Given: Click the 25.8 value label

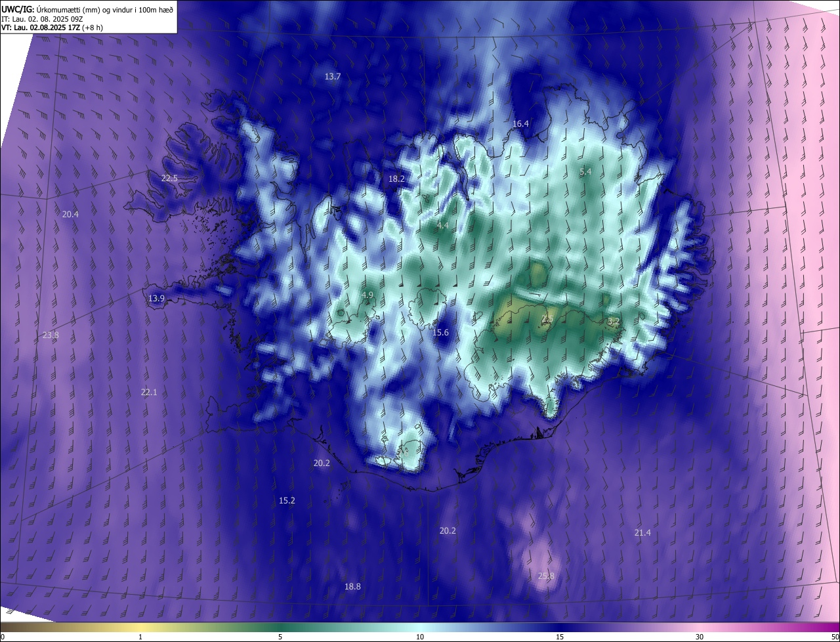Looking at the screenshot, I should click(546, 576).
